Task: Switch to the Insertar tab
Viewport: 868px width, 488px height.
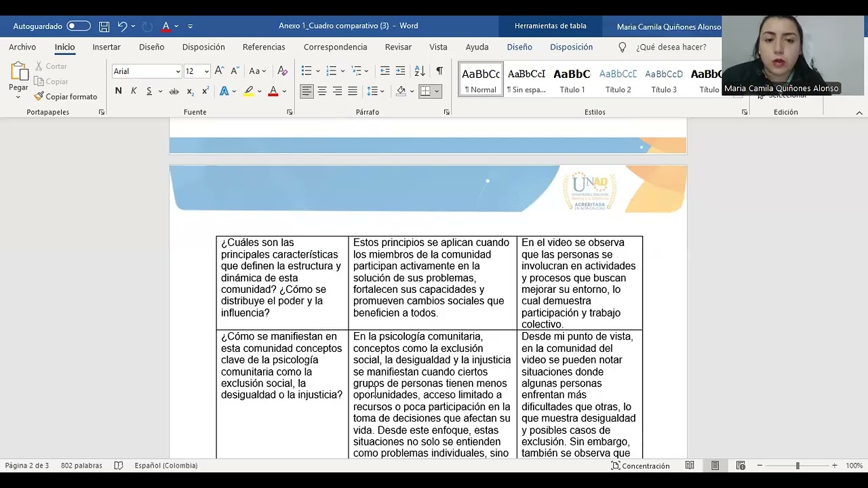Action: click(106, 47)
